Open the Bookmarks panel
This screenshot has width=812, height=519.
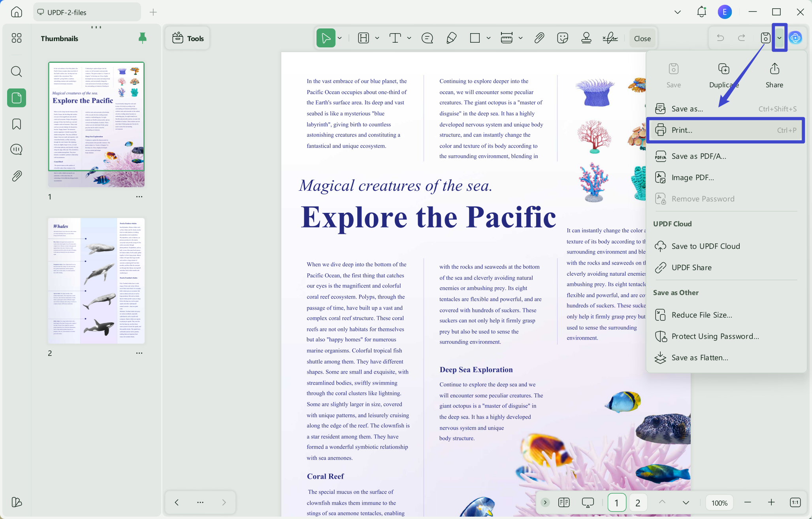click(x=17, y=124)
